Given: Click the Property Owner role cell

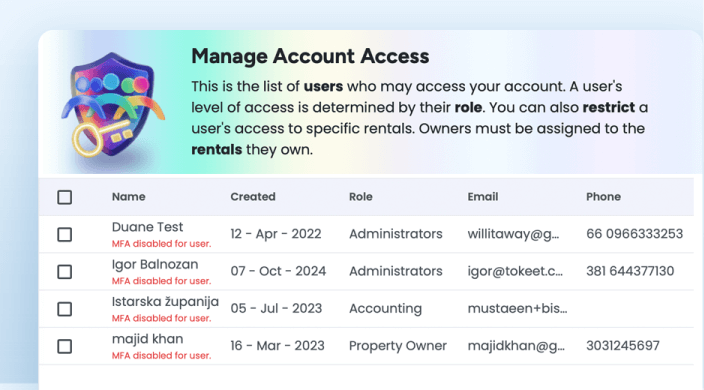Looking at the screenshot, I should click(x=398, y=346).
